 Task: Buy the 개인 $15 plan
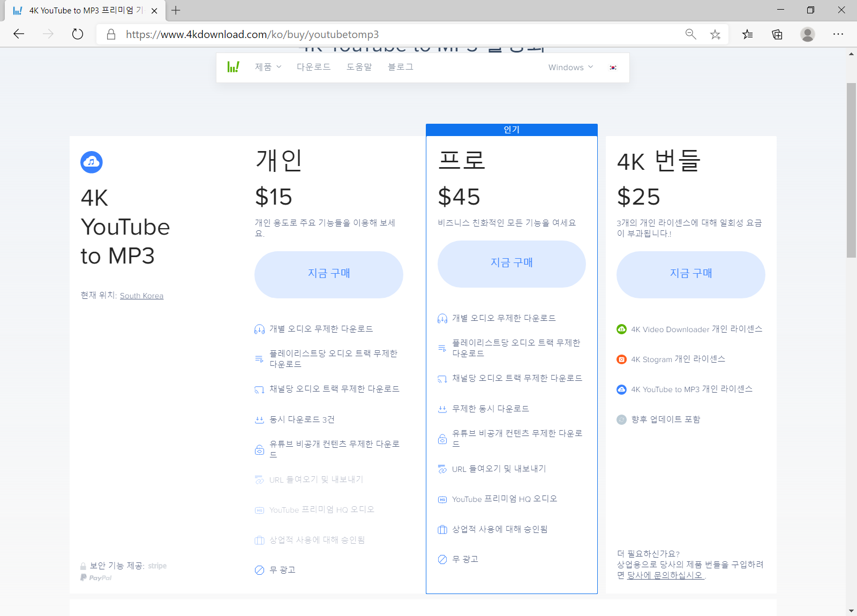[329, 274]
